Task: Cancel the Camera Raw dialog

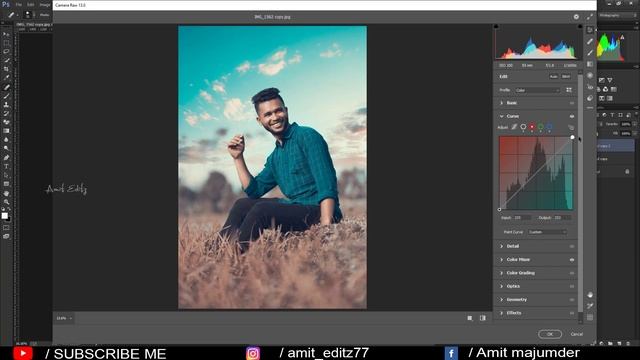Action: [x=576, y=334]
